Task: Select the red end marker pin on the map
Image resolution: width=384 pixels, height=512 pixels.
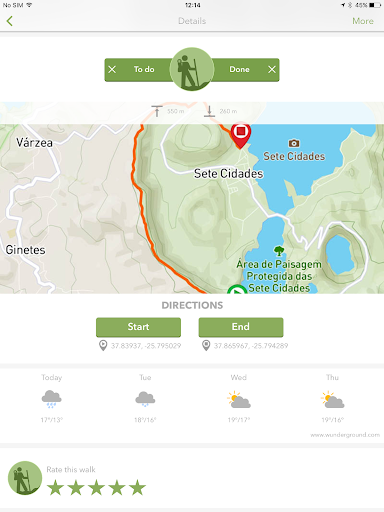Action: [x=241, y=135]
